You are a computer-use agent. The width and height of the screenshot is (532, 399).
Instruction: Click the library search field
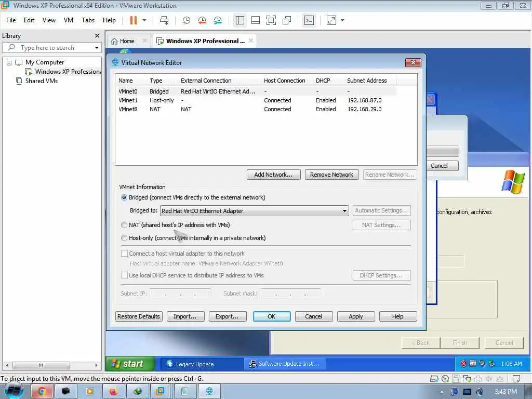click(51, 48)
